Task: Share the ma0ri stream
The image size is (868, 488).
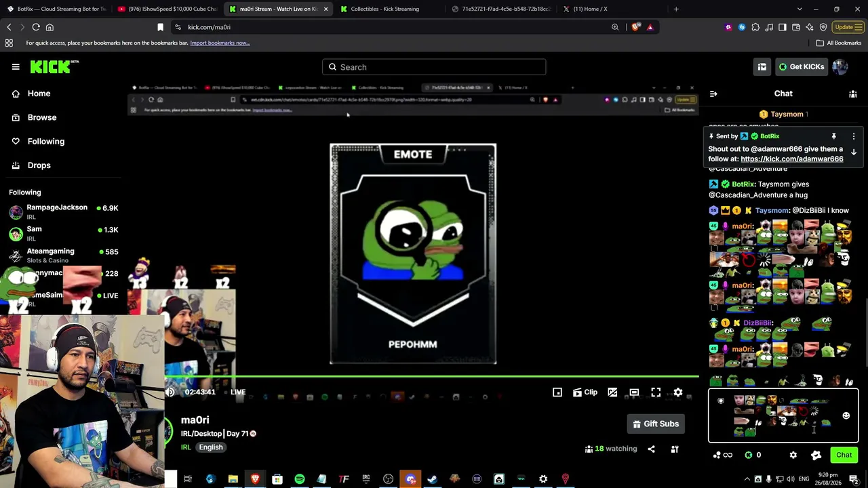Action: (x=651, y=449)
